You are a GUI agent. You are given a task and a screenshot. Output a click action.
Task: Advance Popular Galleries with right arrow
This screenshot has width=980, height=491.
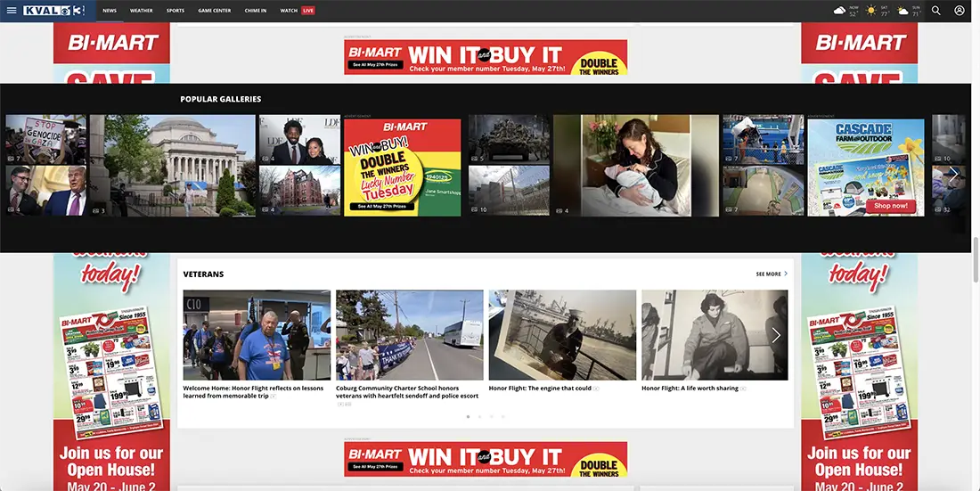click(x=953, y=175)
